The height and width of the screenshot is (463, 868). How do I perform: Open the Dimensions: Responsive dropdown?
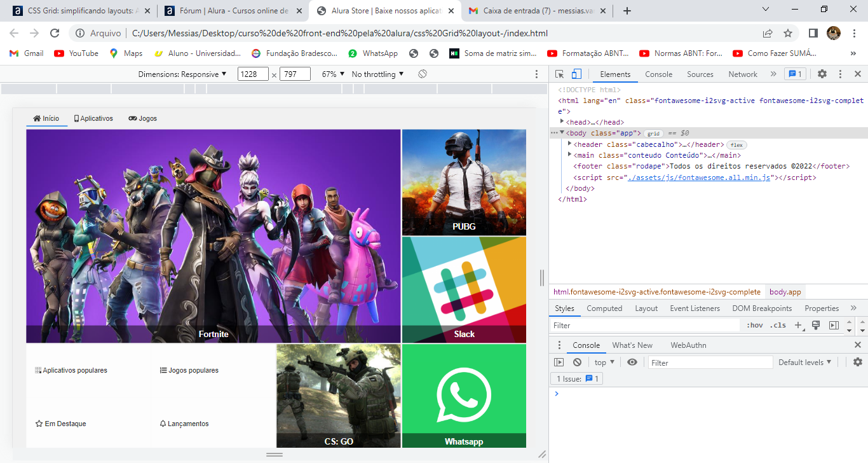point(182,74)
